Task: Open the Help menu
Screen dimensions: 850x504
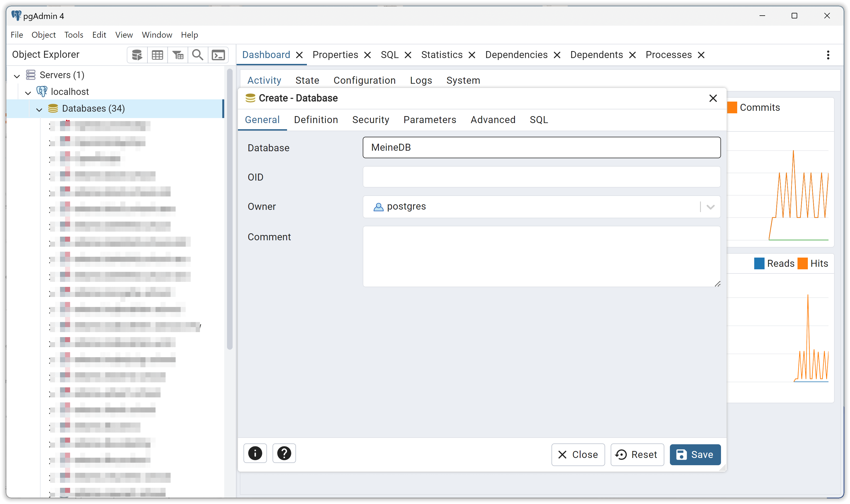Action: (189, 35)
